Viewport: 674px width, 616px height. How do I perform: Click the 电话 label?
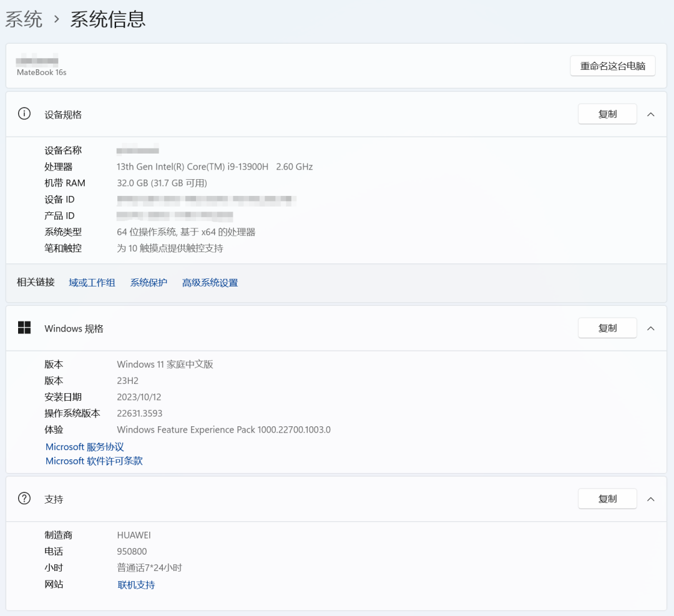(54, 552)
